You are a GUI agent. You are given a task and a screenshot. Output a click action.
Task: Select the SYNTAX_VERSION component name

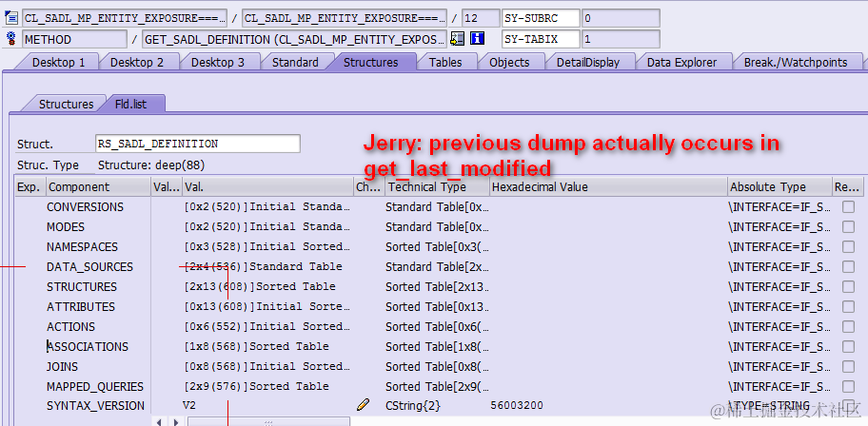pyautogui.click(x=95, y=405)
